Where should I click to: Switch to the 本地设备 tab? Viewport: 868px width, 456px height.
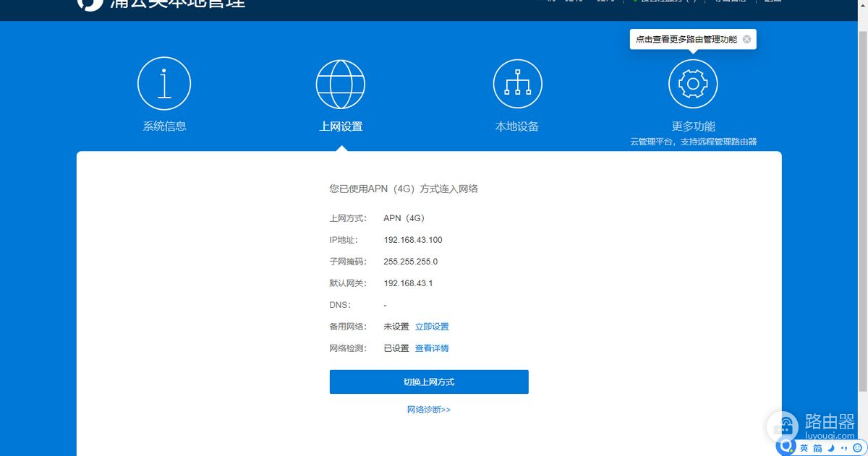point(517,125)
